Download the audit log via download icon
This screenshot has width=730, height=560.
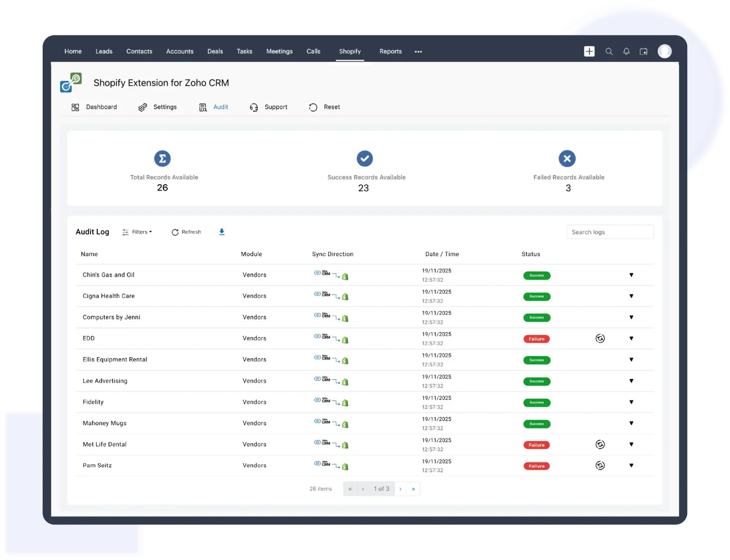221,232
